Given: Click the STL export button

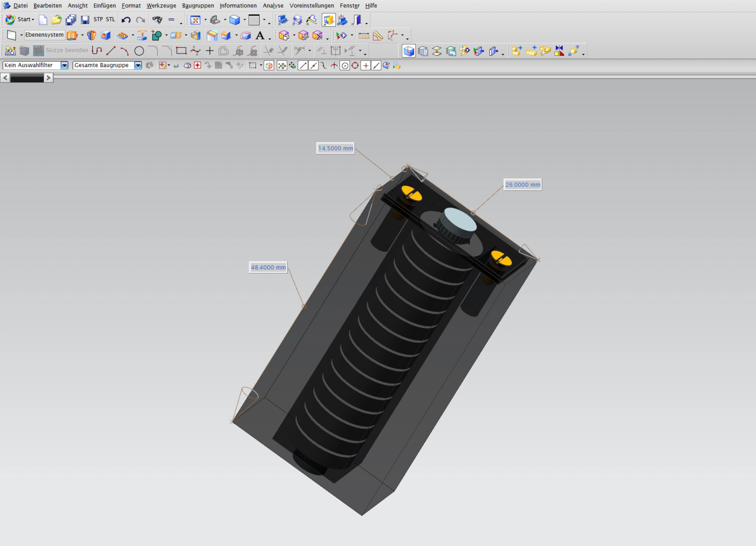Looking at the screenshot, I should pyautogui.click(x=110, y=19).
